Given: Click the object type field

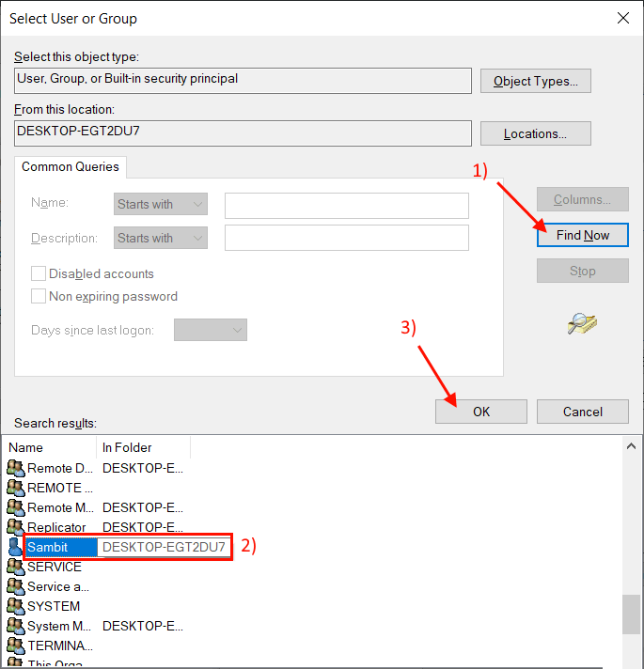Looking at the screenshot, I should tap(243, 81).
